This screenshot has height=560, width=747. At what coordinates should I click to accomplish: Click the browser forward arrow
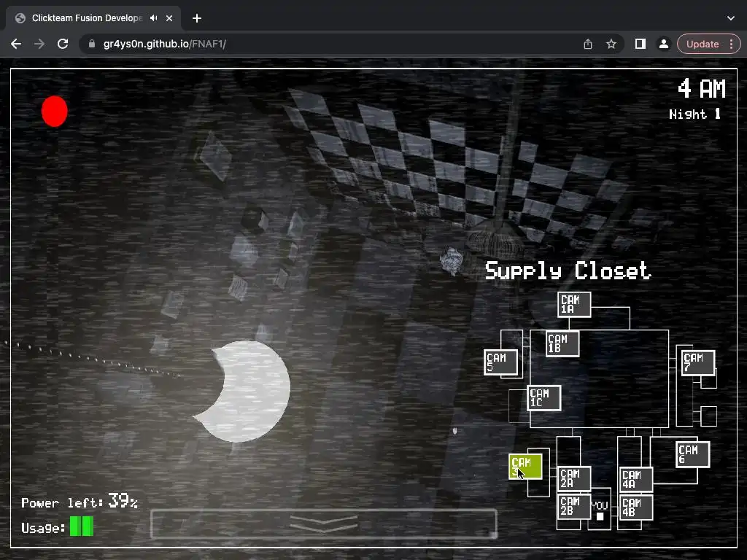pyautogui.click(x=39, y=44)
